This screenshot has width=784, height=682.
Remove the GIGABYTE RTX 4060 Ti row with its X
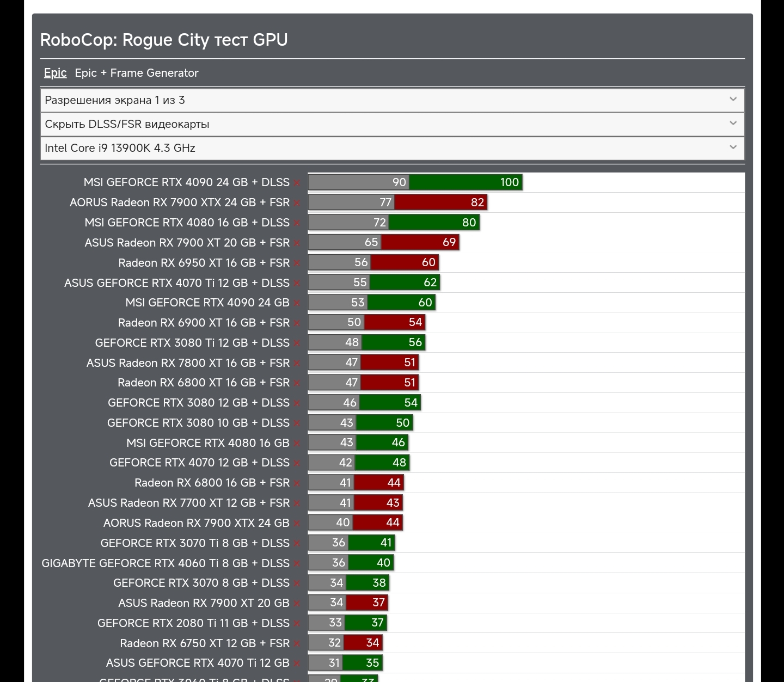pyautogui.click(x=297, y=564)
